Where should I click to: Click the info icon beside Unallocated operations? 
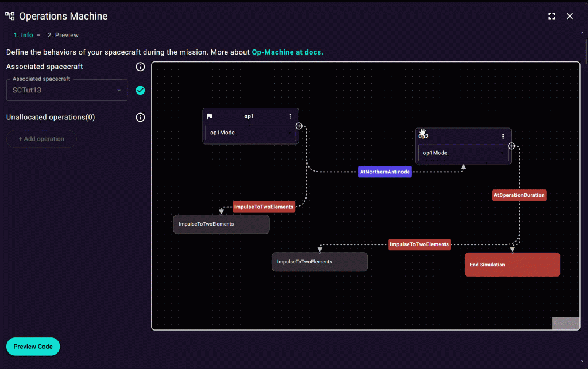pyautogui.click(x=140, y=118)
